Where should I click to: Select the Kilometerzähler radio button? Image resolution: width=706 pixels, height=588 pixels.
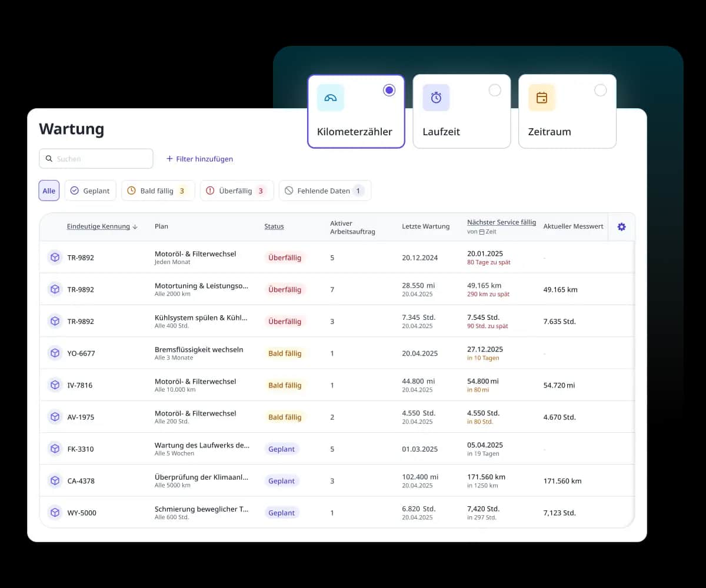point(389,90)
